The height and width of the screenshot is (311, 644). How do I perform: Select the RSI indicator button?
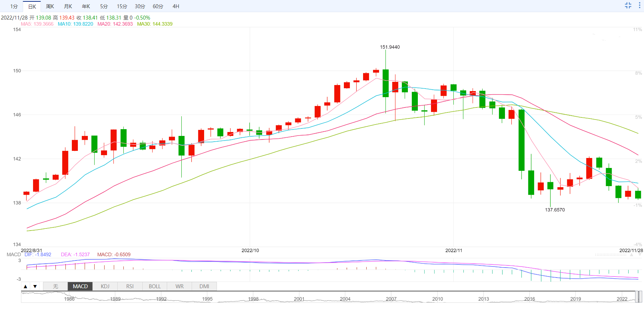130,286
